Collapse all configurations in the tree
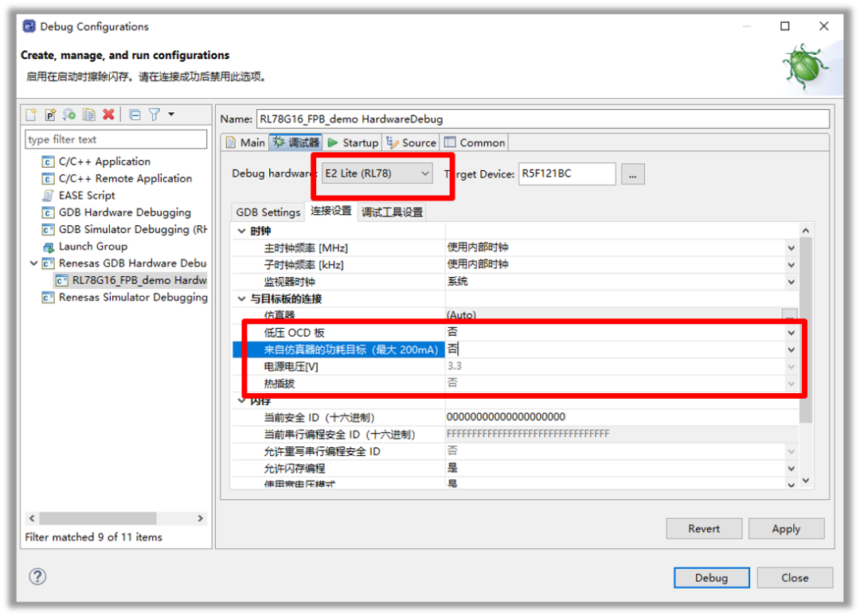The width and height of the screenshot is (860, 616). (x=135, y=115)
